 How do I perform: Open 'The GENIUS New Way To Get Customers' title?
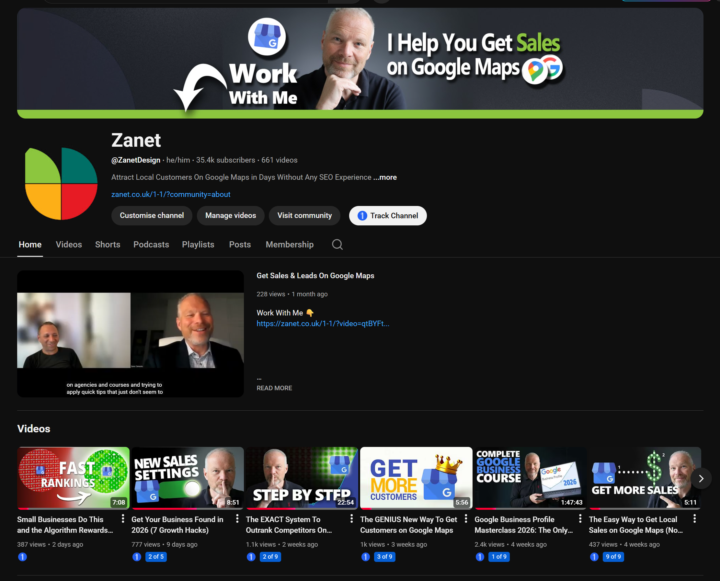[409, 525]
